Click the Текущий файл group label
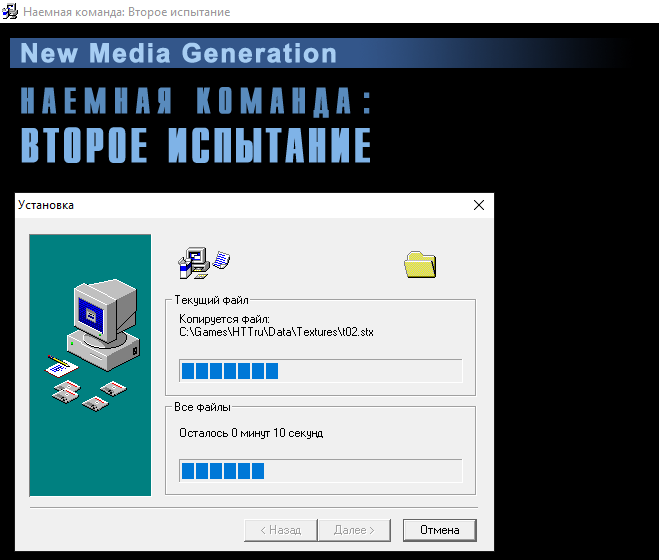The width and height of the screenshot is (659, 560). (x=211, y=300)
